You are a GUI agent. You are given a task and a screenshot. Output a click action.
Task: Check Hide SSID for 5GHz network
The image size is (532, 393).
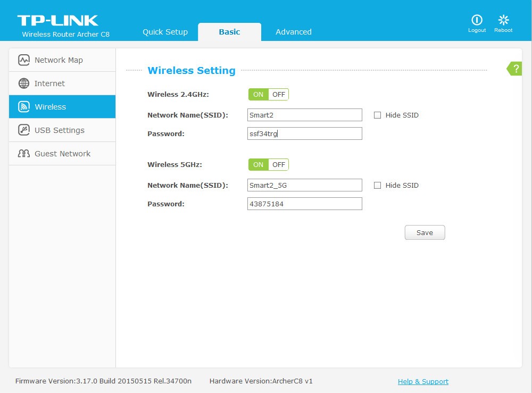[x=377, y=186]
